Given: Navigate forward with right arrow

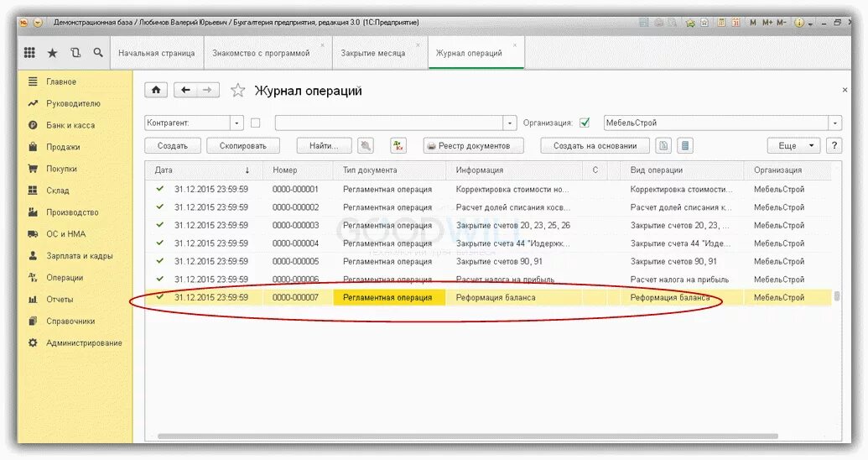Looking at the screenshot, I should click(208, 90).
